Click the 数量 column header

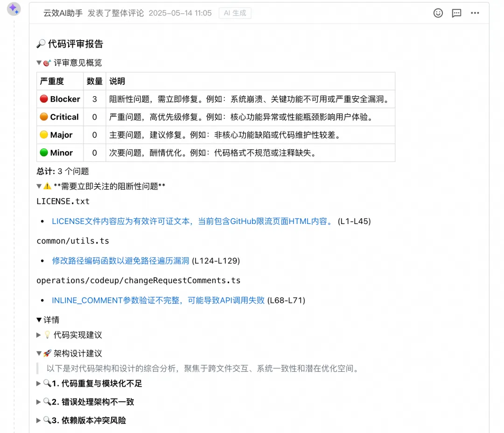pyautogui.click(x=94, y=81)
